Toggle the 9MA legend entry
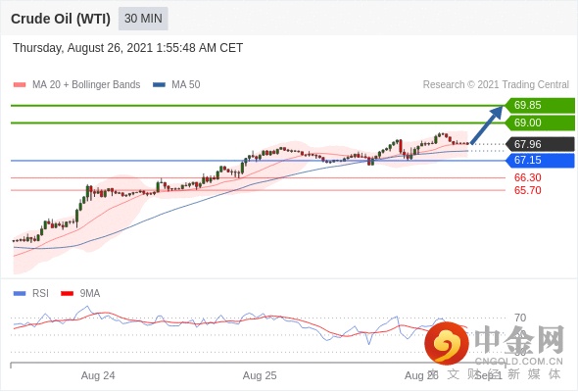Screen dimensions: 578x392 point(80,294)
